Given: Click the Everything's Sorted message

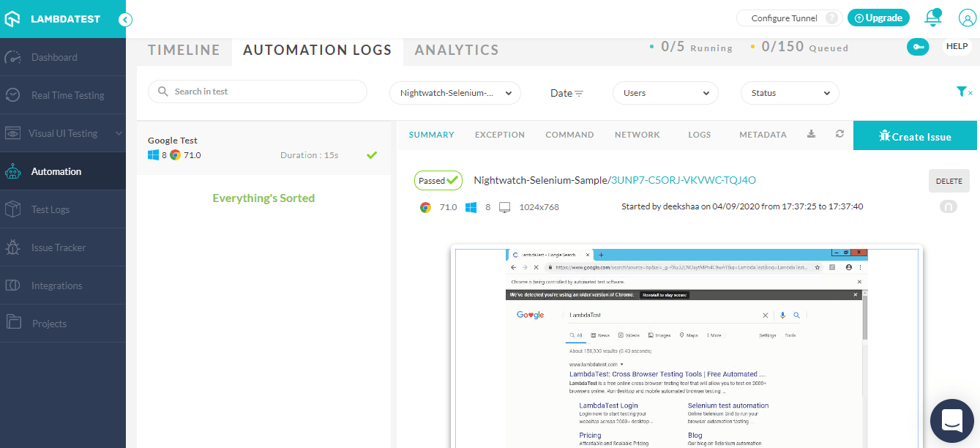Looking at the screenshot, I should (263, 198).
